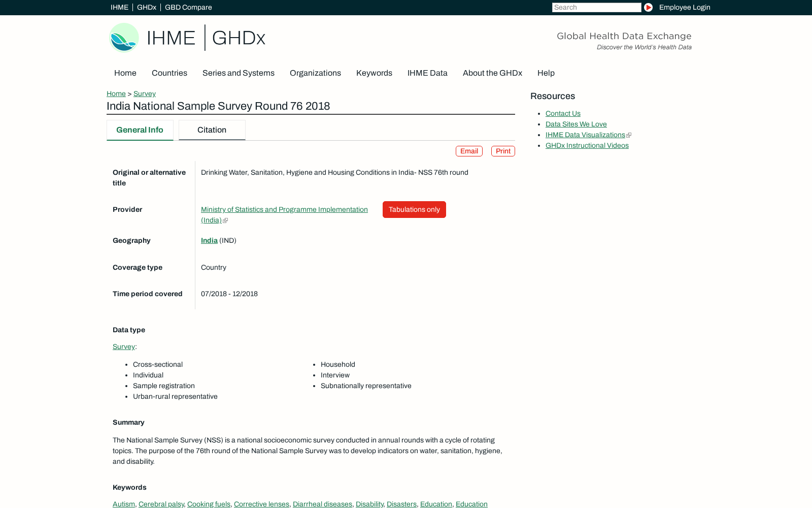The height and width of the screenshot is (508, 812).
Task: Click the Interview list item
Action: (335, 375)
